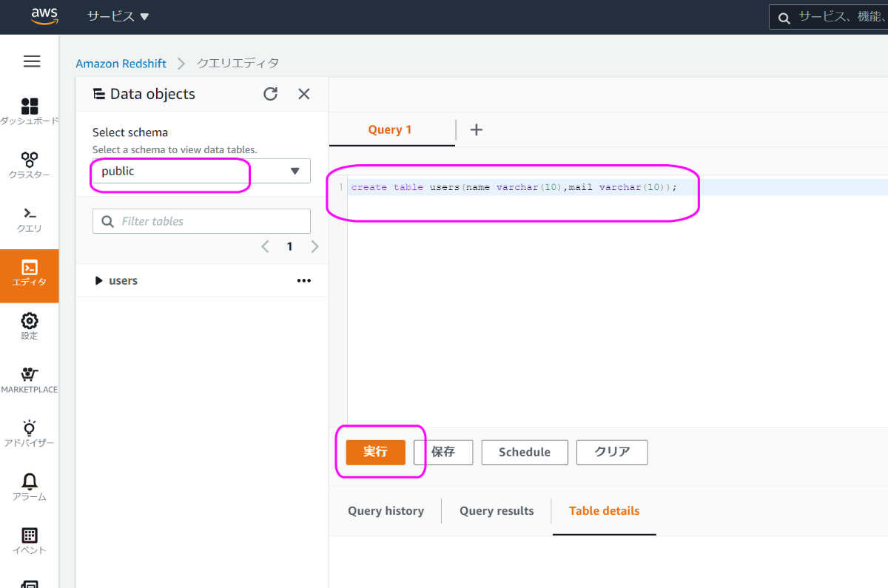The width and height of the screenshot is (888, 588).
Task: Open the AWS home logo
Action: [44, 16]
